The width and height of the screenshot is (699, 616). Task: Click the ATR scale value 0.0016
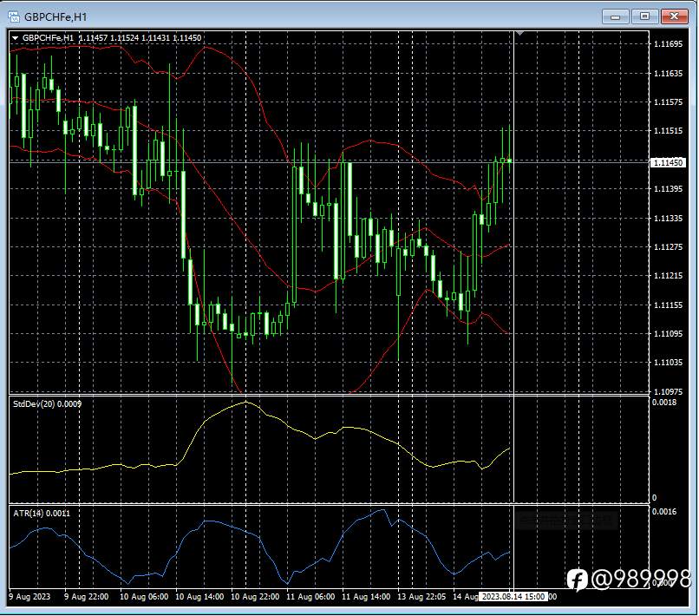pyautogui.click(x=663, y=512)
